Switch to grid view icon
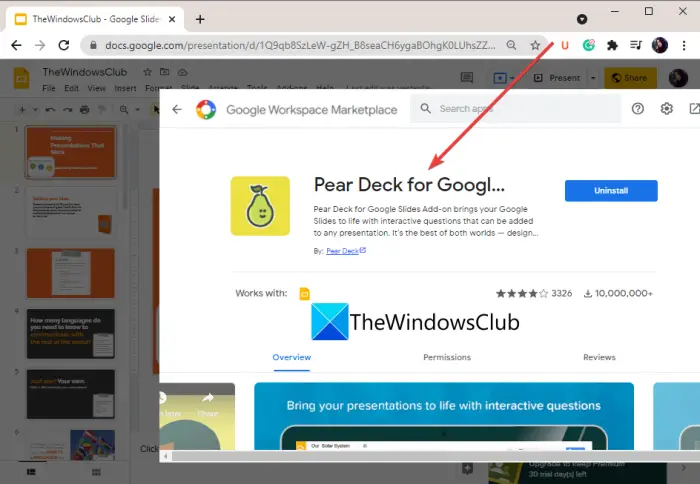Viewport: 700px width, 484px height. [x=96, y=472]
